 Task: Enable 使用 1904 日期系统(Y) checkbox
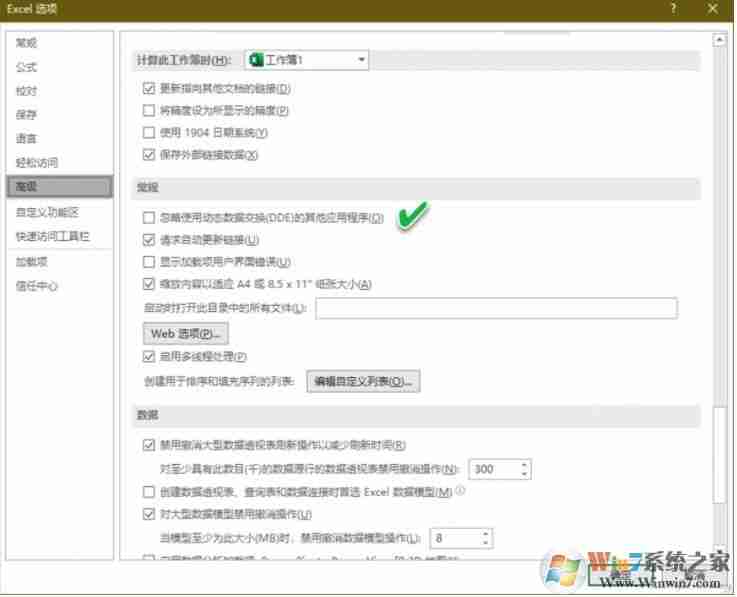coord(149,132)
